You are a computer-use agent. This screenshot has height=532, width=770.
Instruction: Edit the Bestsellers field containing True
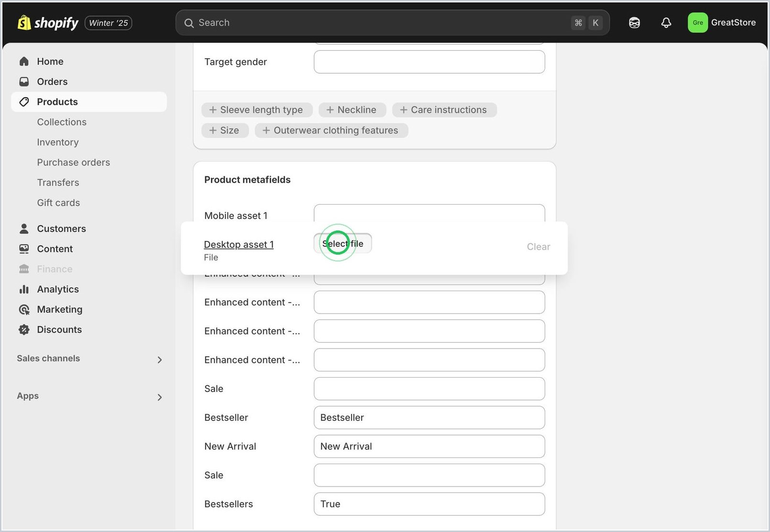429,504
